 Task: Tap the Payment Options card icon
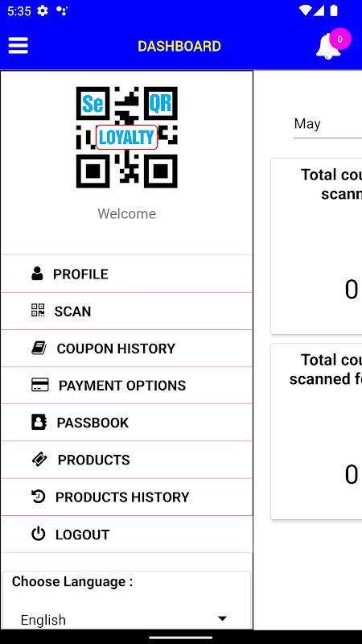(39, 385)
